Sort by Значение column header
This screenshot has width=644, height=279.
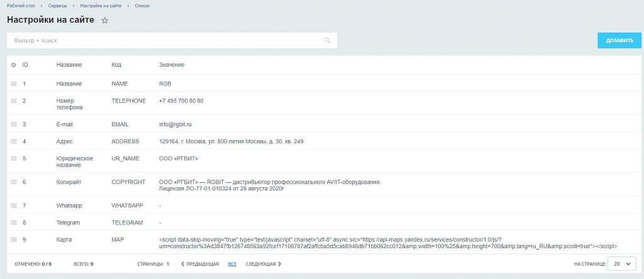click(171, 65)
